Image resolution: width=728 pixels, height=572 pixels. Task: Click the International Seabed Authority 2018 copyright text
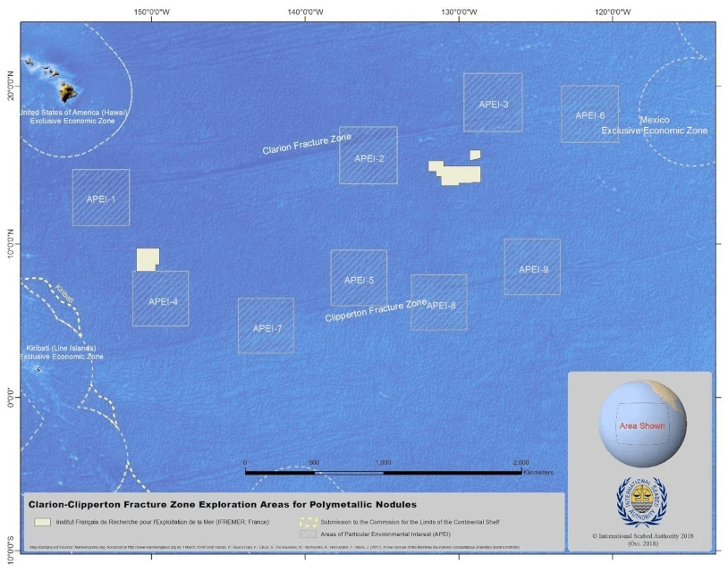tap(642, 539)
